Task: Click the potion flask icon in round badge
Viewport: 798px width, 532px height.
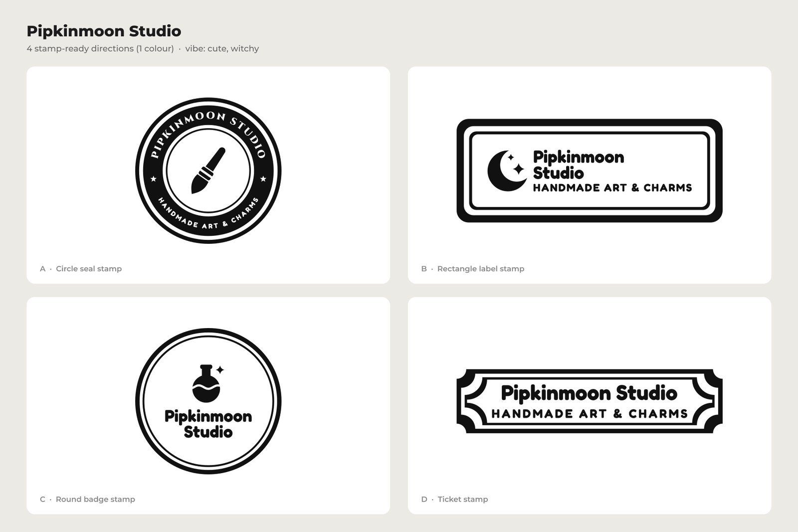Action: (205, 383)
